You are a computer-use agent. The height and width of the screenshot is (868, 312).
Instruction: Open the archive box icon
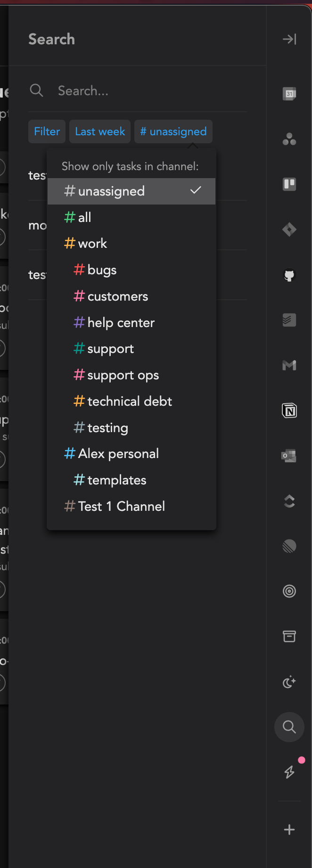[289, 636]
